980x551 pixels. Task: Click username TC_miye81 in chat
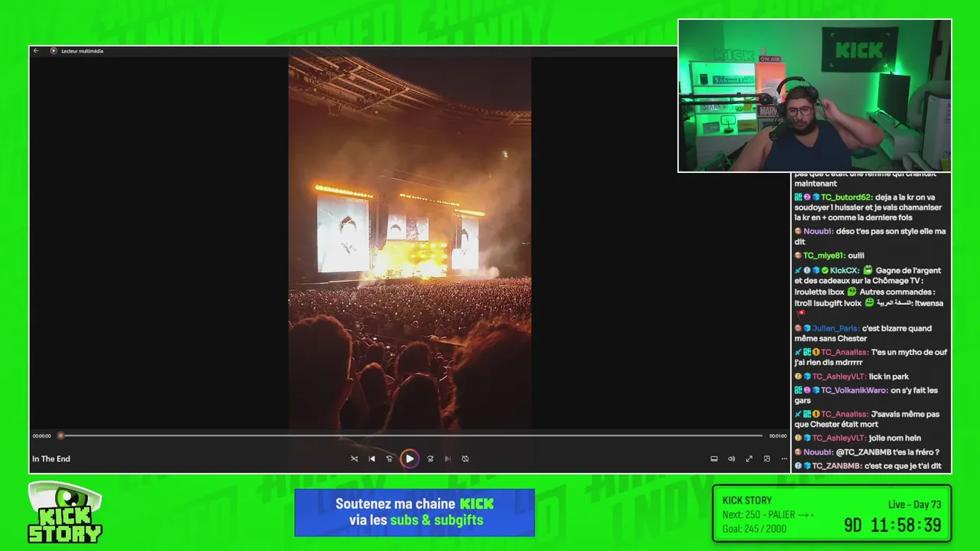click(823, 256)
